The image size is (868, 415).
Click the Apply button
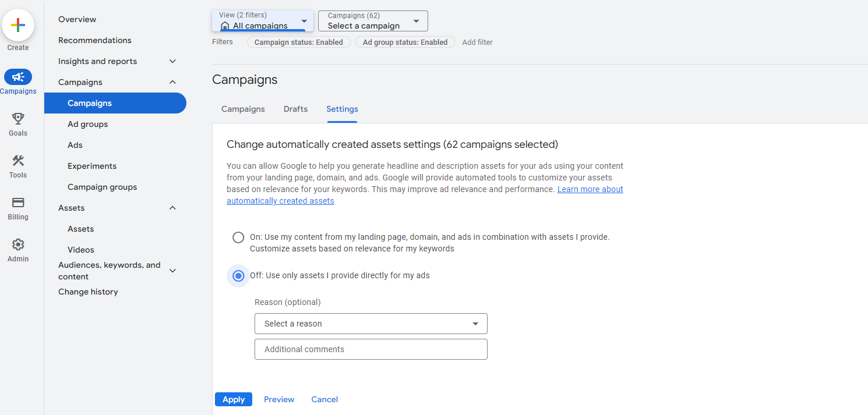[x=234, y=399]
